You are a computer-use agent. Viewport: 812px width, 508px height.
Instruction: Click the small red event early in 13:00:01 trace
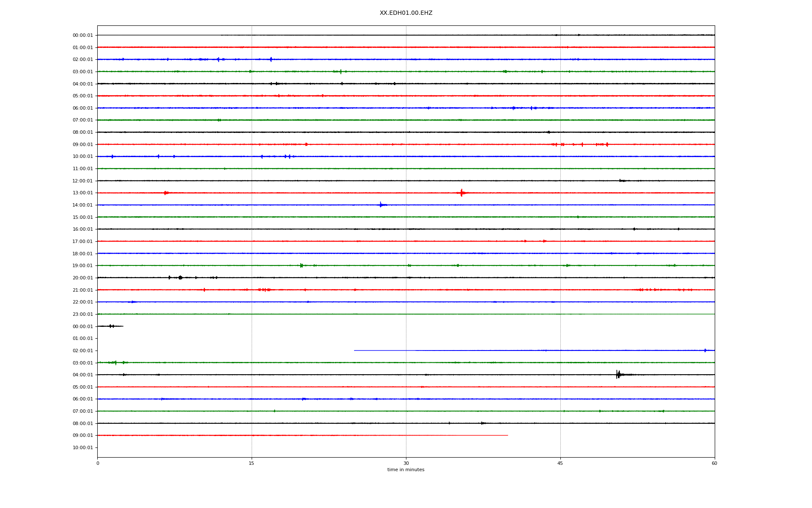[x=166, y=193]
